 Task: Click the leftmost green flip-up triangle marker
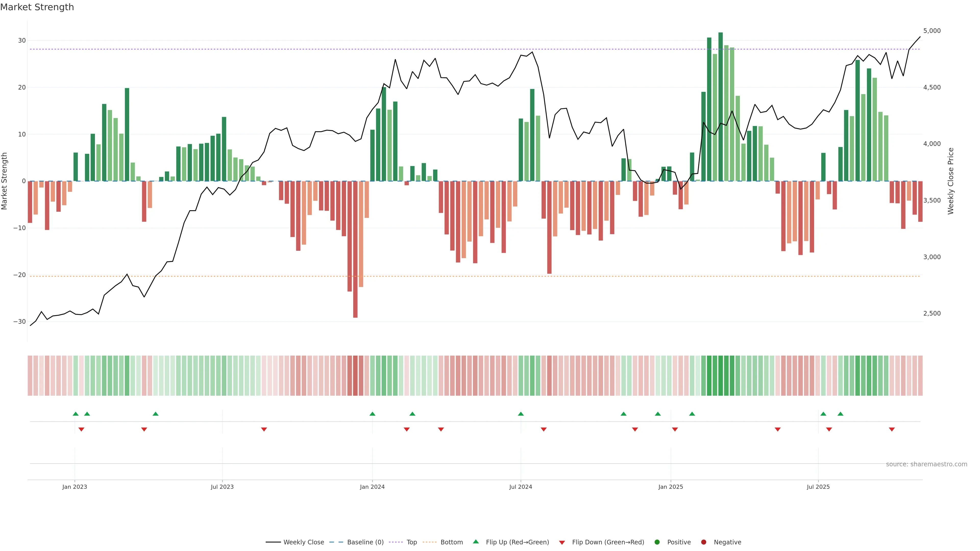[76, 414]
